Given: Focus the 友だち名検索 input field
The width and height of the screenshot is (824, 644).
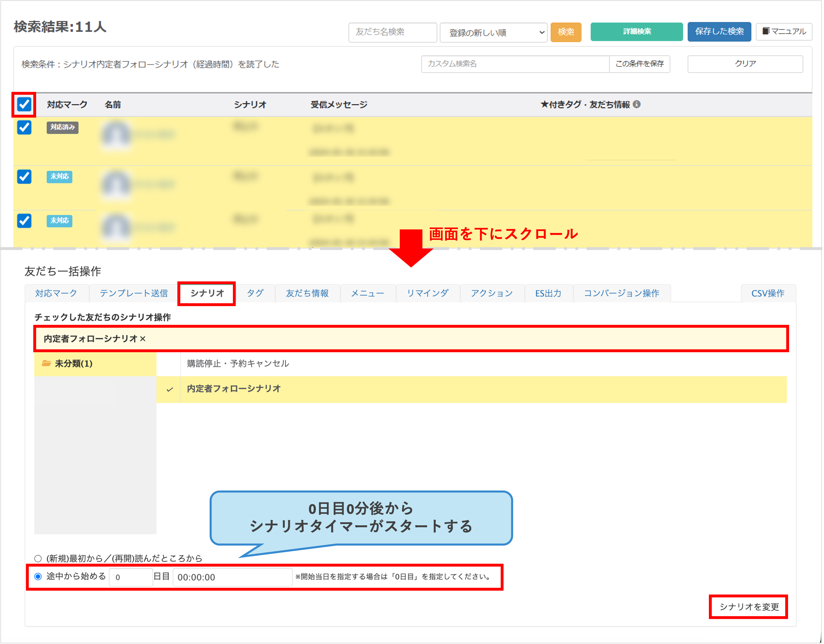Looking at the screenshot, I should click(x=392, y=32).
